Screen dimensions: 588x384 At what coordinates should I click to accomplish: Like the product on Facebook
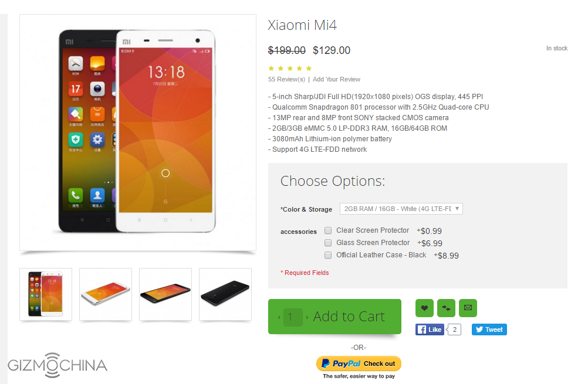pyautogui.click(x=430, y=329)
